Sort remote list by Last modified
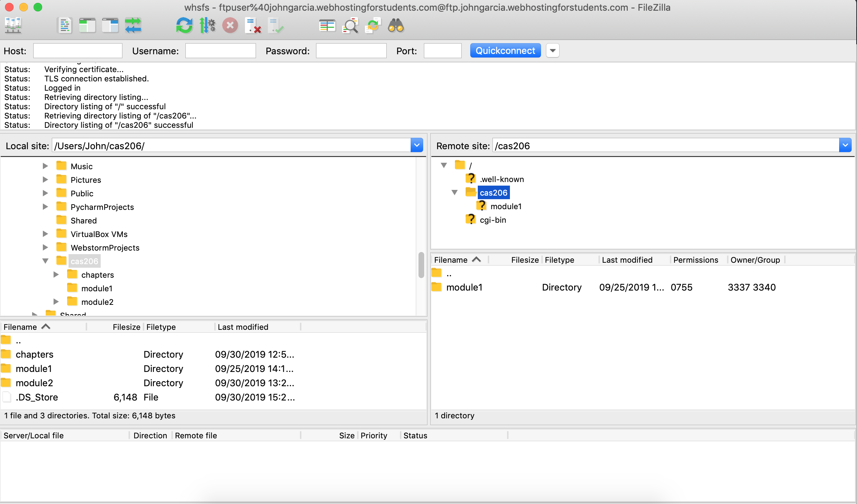Image resolution: width=857 pixels, height=504 pixels. pyautogui.click(x=627, y=260)
